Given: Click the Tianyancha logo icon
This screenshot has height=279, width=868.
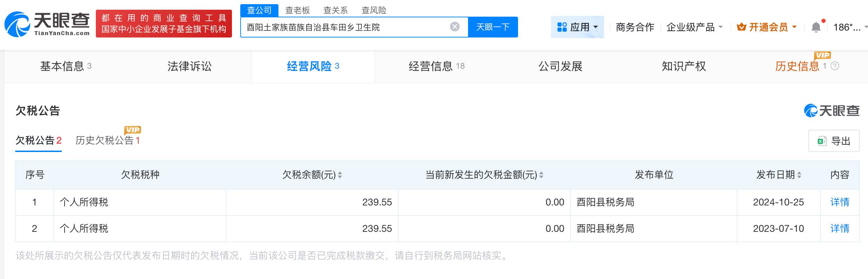Looking at the screenshot, I should [x=17, y=24].
